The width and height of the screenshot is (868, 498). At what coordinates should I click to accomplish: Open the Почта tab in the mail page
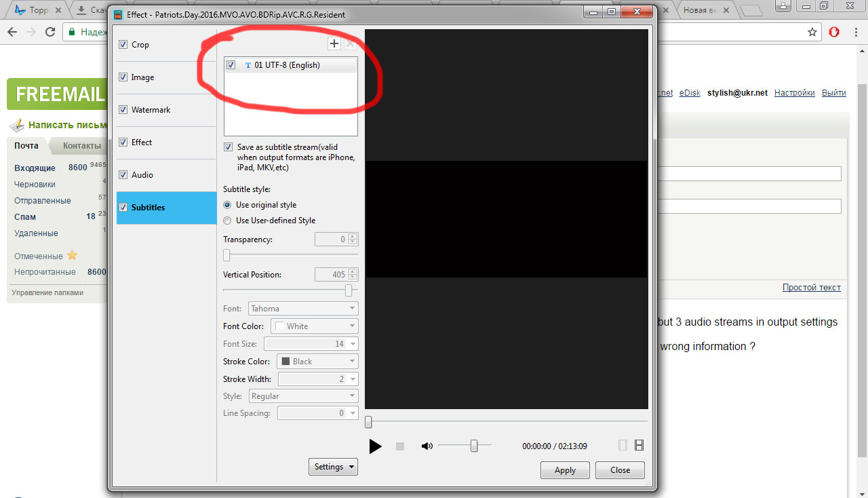[x=26, y=146]
